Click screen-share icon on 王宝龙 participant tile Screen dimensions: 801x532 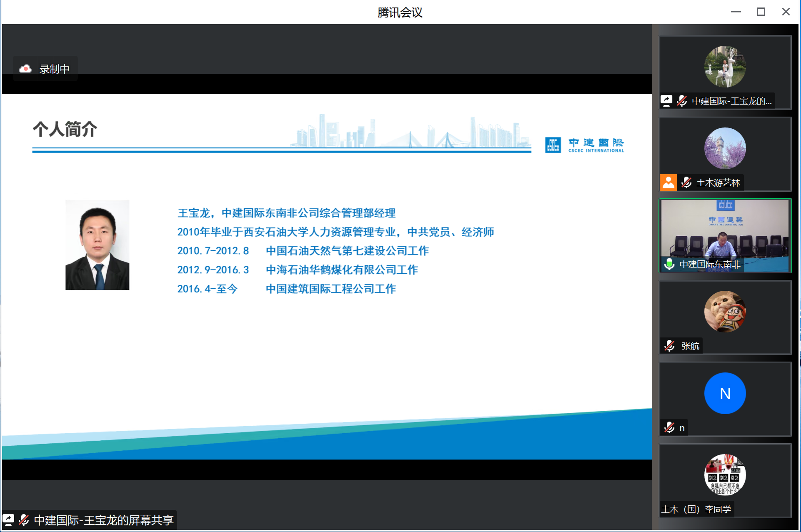pos(666,101)
